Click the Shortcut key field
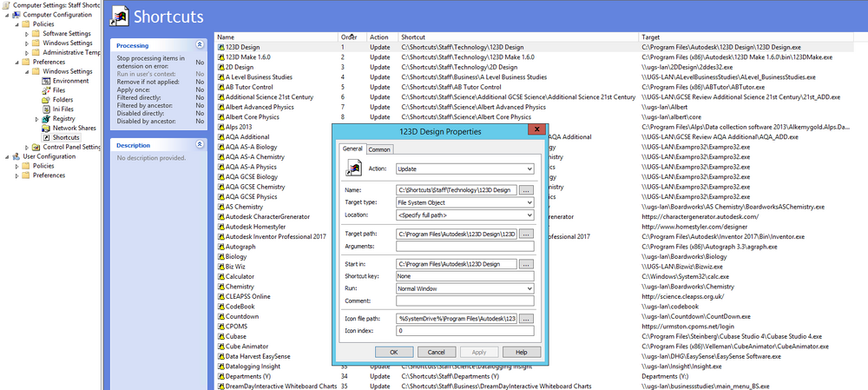 click(465, 276)
